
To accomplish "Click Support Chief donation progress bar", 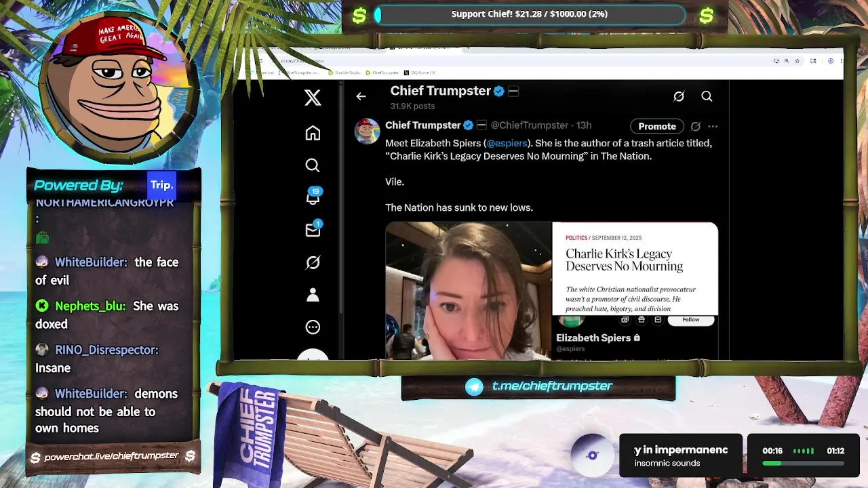I will tap(530, 14).
